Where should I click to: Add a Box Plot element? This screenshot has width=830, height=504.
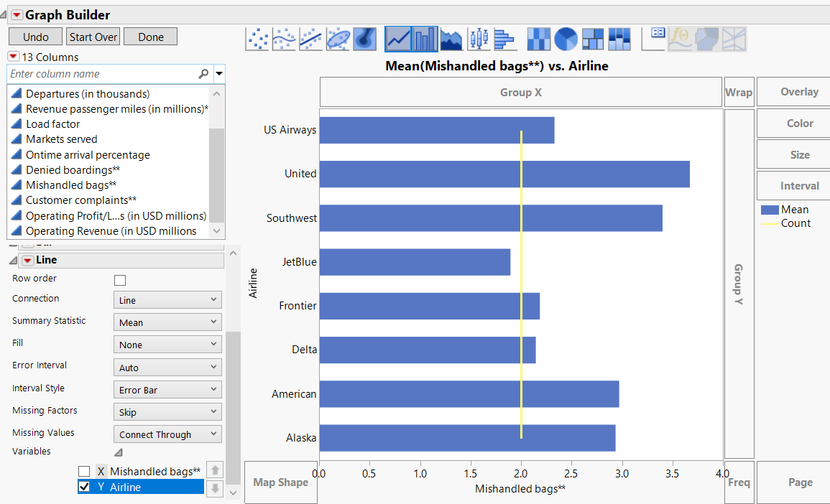click(479, 39)
